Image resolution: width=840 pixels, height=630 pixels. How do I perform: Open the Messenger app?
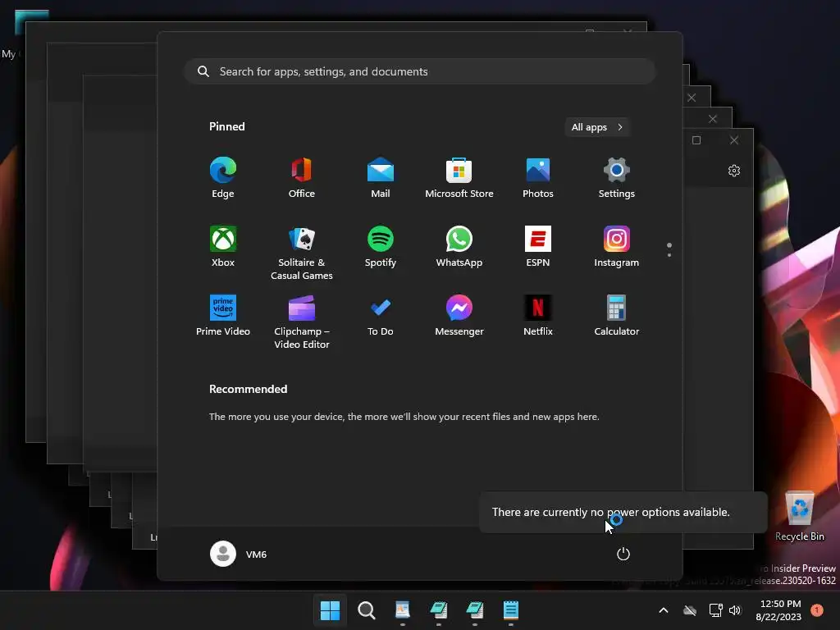point(459,316)
